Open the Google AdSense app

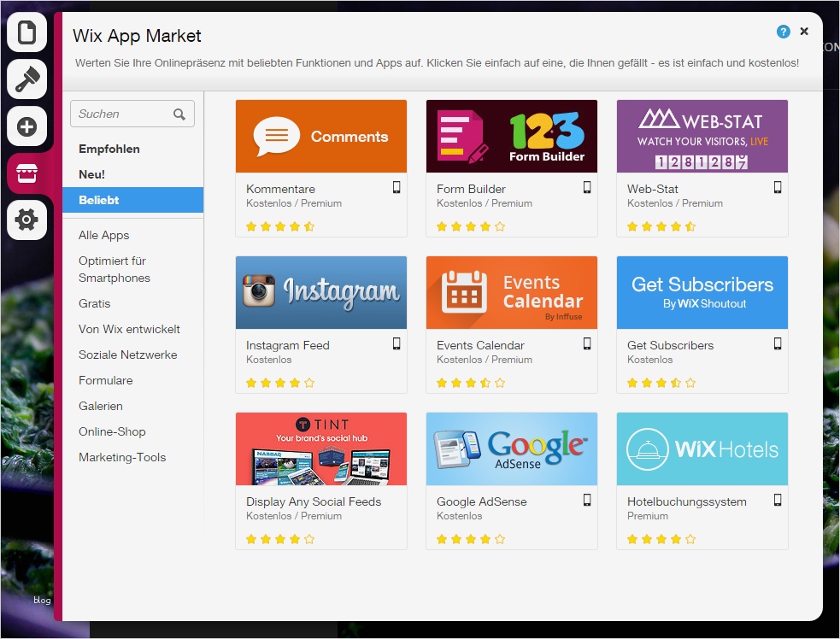click(x=511, y=448)
